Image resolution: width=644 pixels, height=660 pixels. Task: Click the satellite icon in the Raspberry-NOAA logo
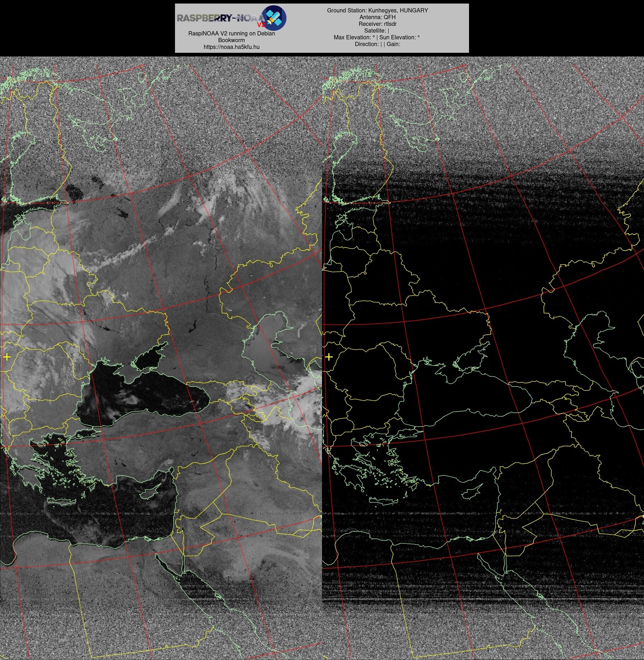pos(274,18)
